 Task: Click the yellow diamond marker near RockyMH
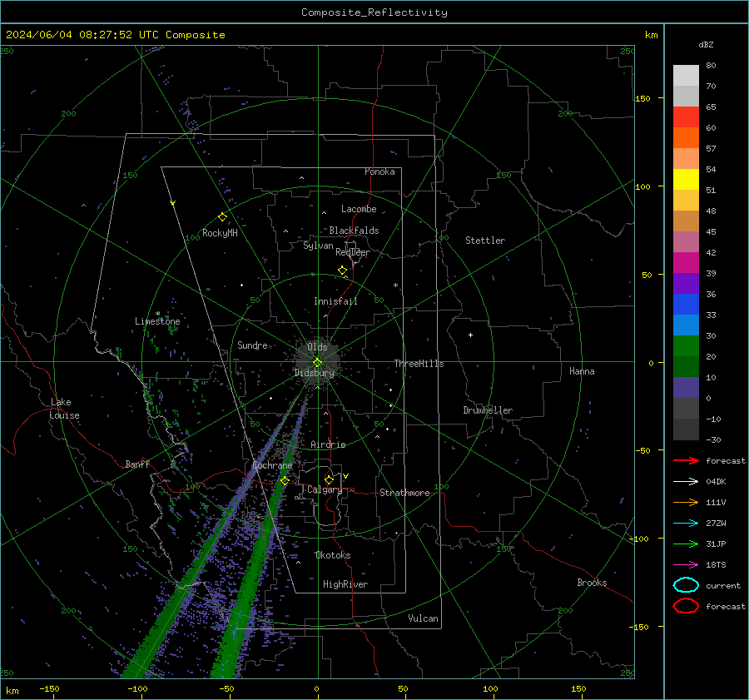[x=222, y=217]
